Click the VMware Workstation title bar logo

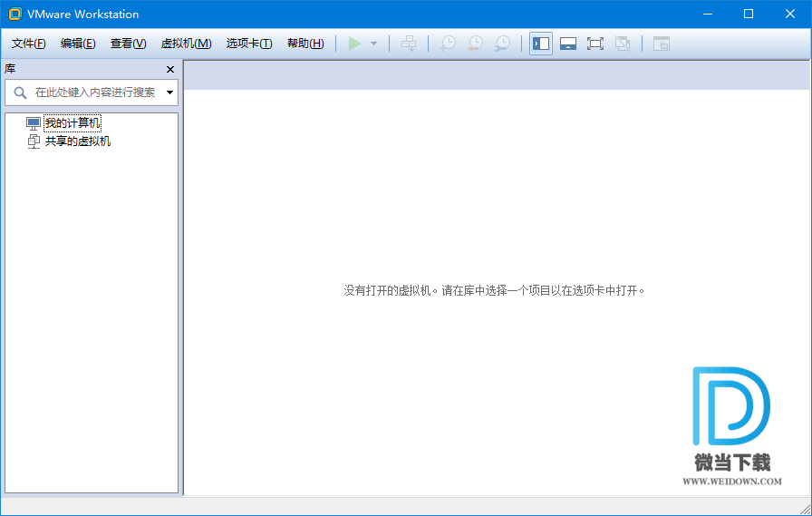15,14
